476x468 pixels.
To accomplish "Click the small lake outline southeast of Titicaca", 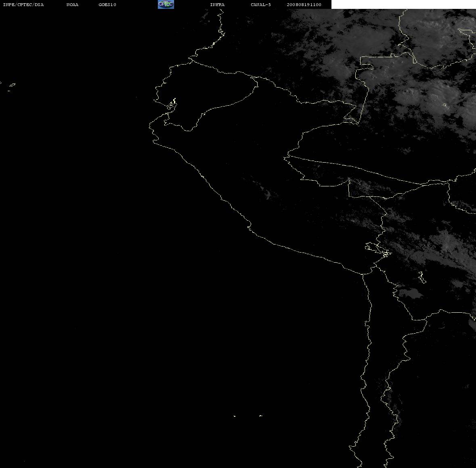I will (x=422, y=277).
